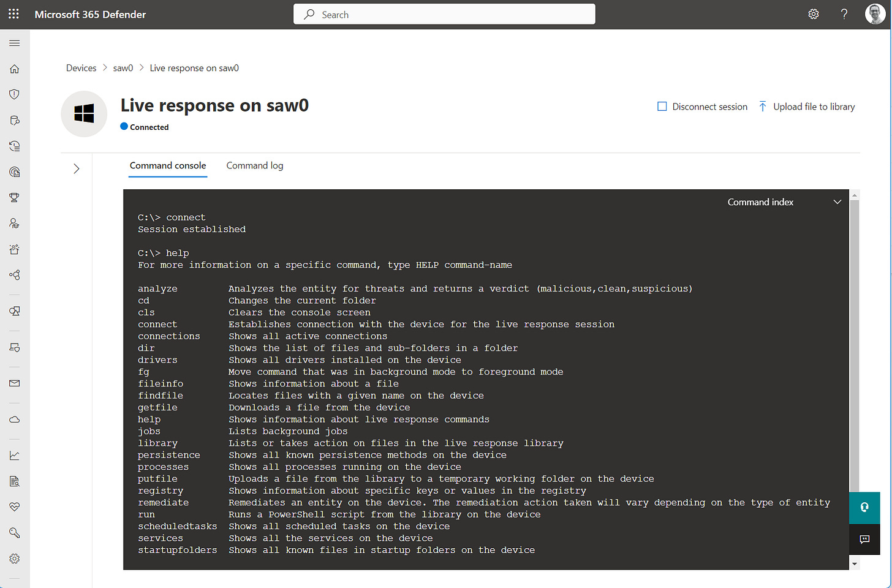
Task: Open the saw0 breadcrumb link
Action: 123,68
